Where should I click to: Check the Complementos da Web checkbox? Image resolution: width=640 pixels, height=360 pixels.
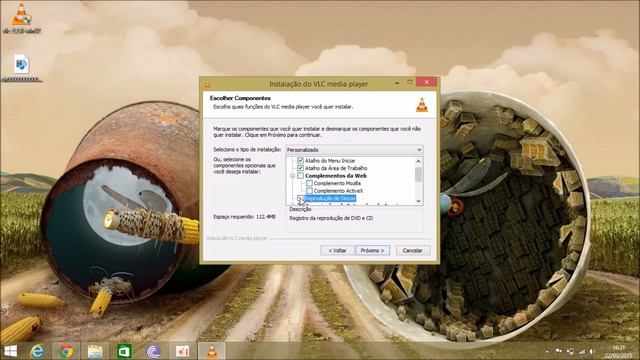(300, 176)
